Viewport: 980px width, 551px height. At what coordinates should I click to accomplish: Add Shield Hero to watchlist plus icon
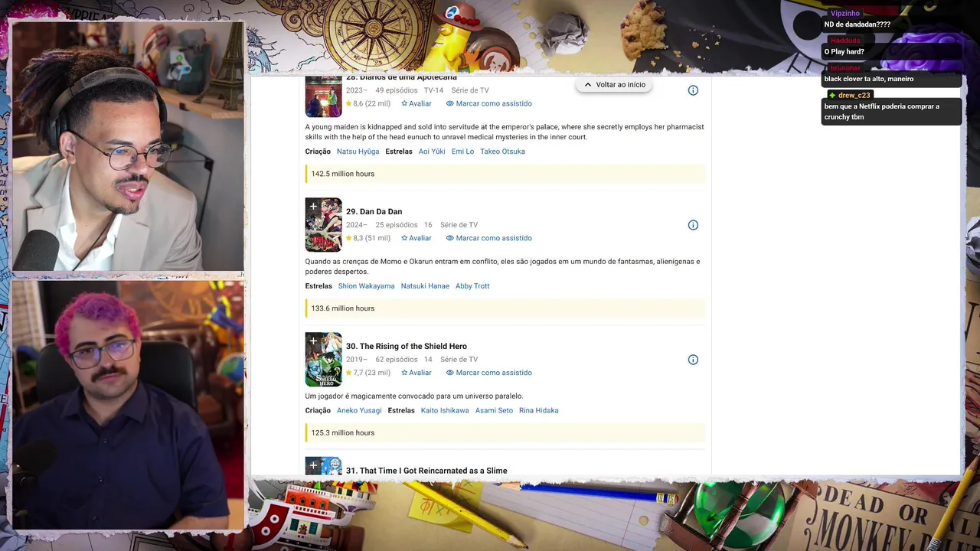click(x=313, y=341)
